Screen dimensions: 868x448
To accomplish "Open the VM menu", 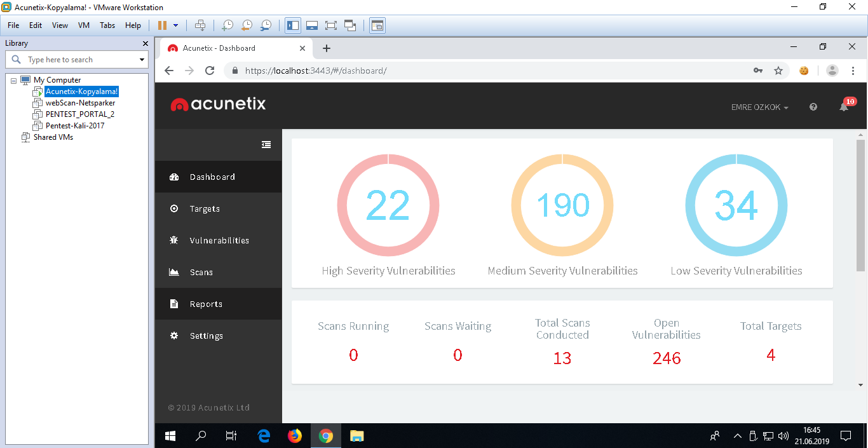I will click(x=84, y=25).
